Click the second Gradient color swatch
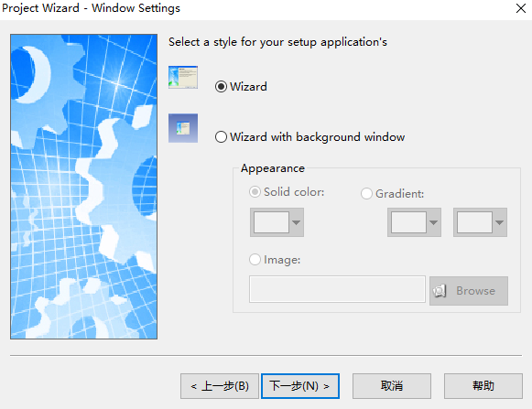The image size is (532, 409). [x=474, y=222]
